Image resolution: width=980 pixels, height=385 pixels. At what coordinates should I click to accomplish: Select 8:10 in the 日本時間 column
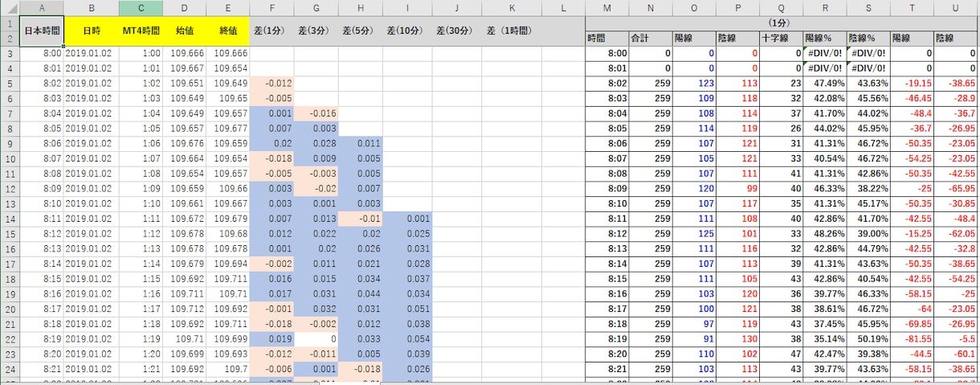click(42, 203)
